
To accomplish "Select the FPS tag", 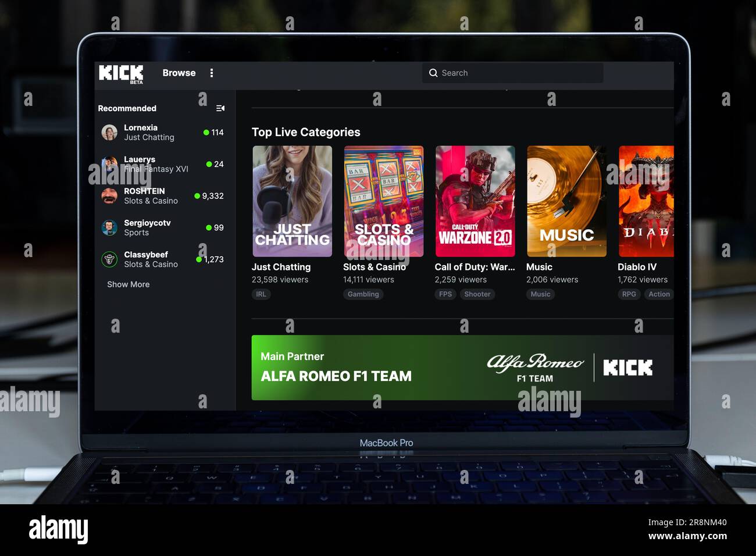I will (x=445, y=294).
